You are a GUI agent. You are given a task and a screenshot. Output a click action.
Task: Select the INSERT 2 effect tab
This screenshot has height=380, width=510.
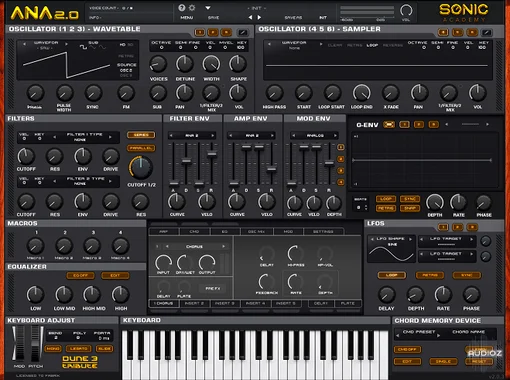[194, 303]
